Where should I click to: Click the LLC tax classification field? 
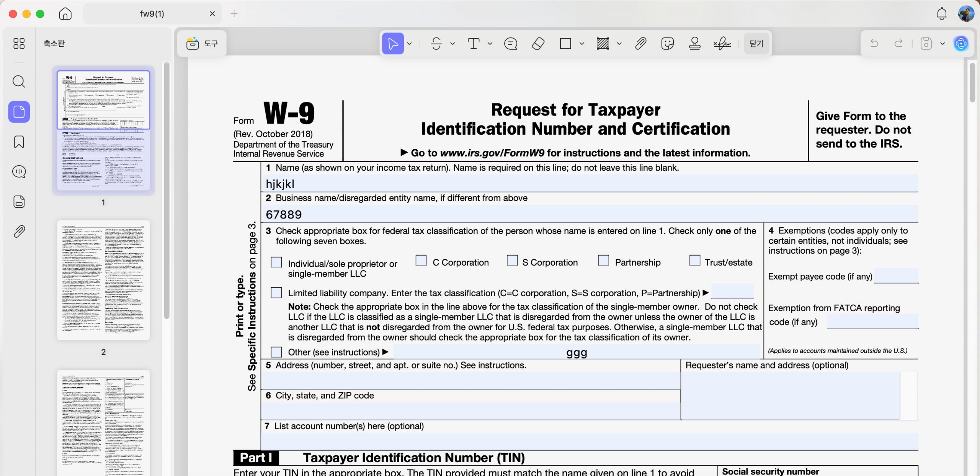(732, 291)
